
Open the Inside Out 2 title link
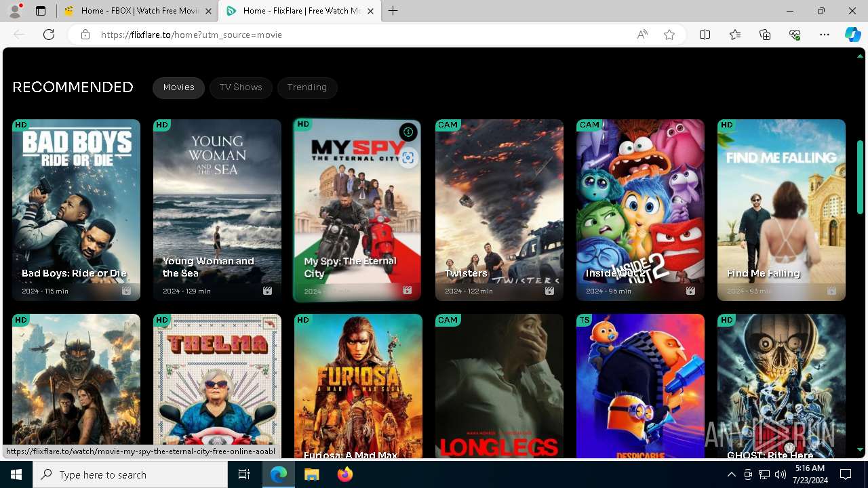tap(615, 273)
